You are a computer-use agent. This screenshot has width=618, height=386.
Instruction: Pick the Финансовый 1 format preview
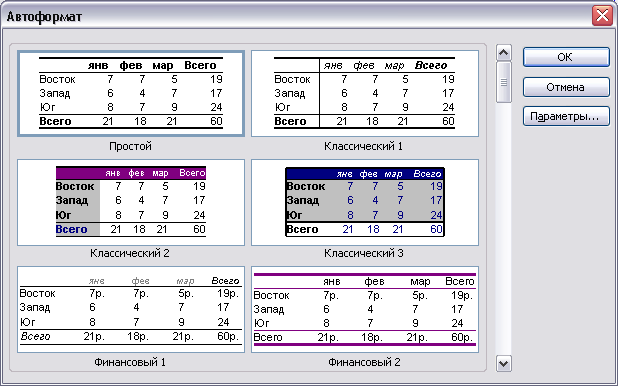click(x=131, y=310)
